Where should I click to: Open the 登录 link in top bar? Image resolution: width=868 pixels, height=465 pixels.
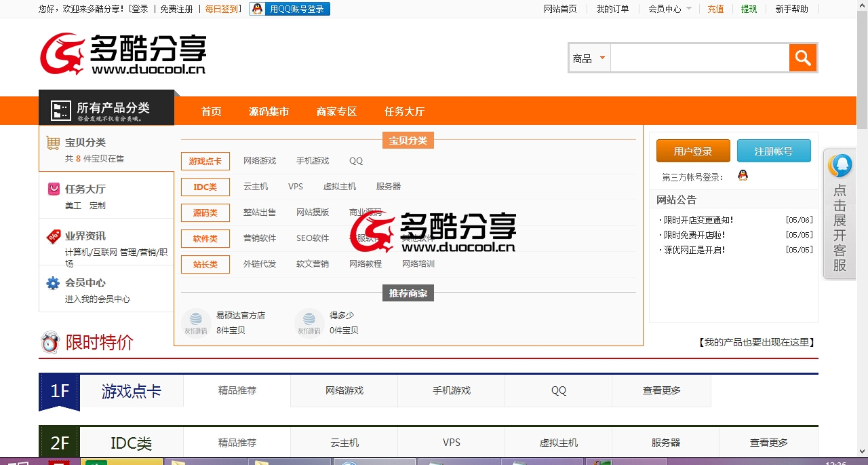[140, 9]
